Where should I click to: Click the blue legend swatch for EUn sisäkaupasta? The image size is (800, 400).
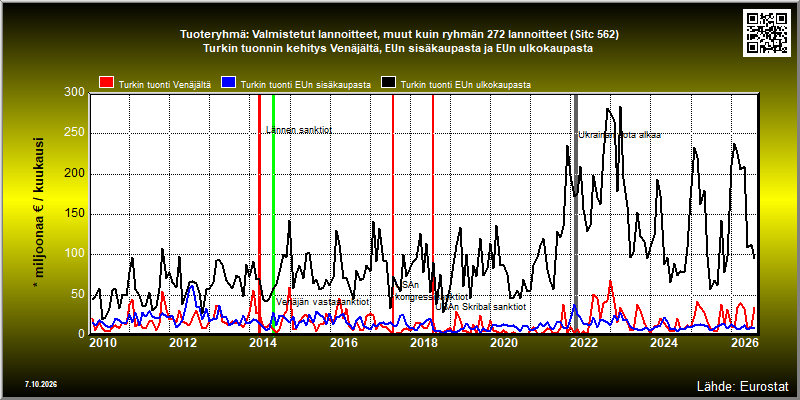228,83
